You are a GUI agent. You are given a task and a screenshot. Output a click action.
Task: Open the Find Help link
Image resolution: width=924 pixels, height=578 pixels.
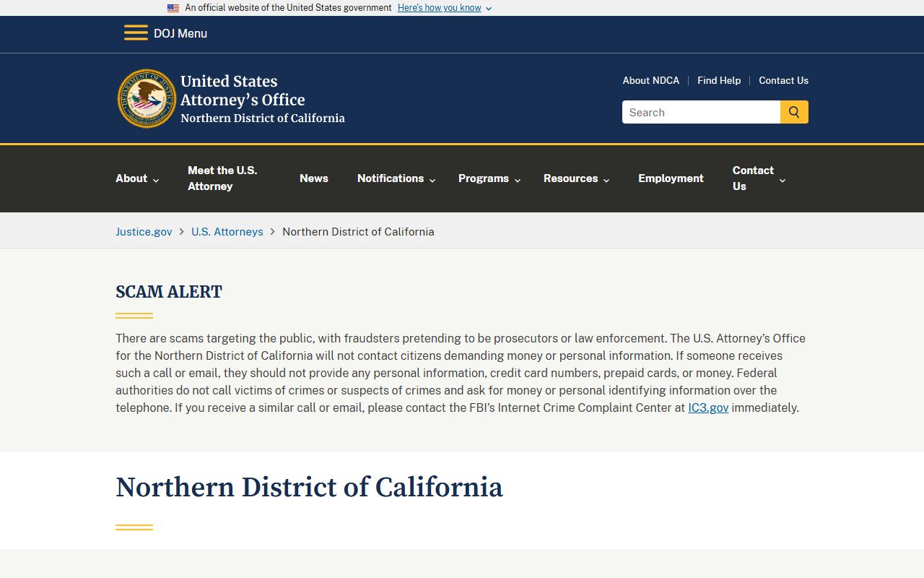click(x=719, y=80)
